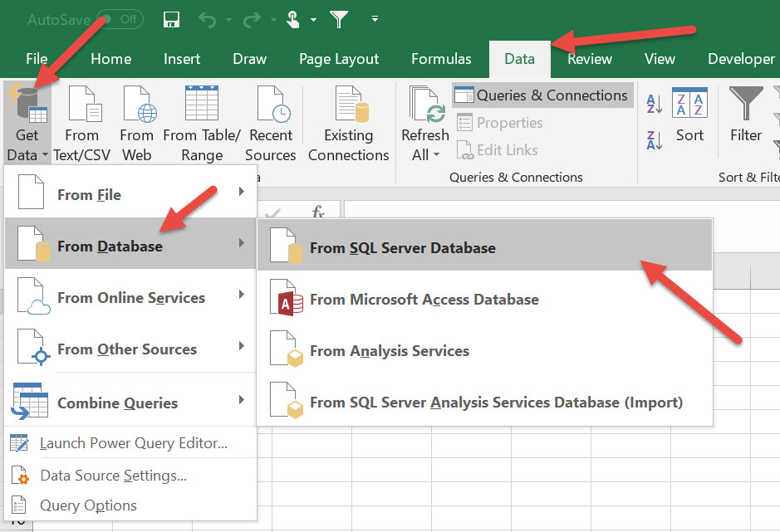780x532 pixels.
Task: Click the Sort A to Z icon
Action: [655, 104]
